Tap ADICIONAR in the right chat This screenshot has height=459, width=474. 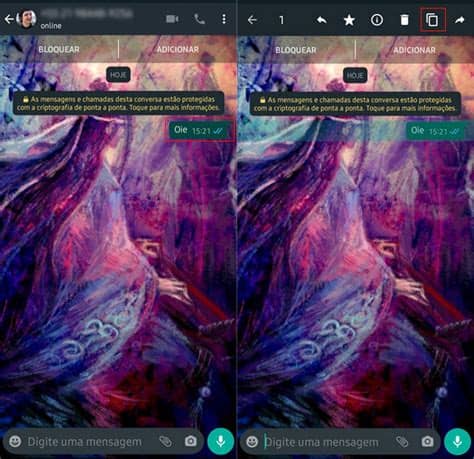click(414, 50)
